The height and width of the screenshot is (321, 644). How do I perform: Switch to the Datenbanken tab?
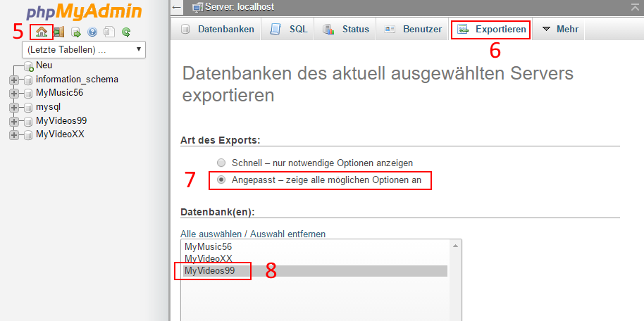pyautogui.click(x=216, y=29)
